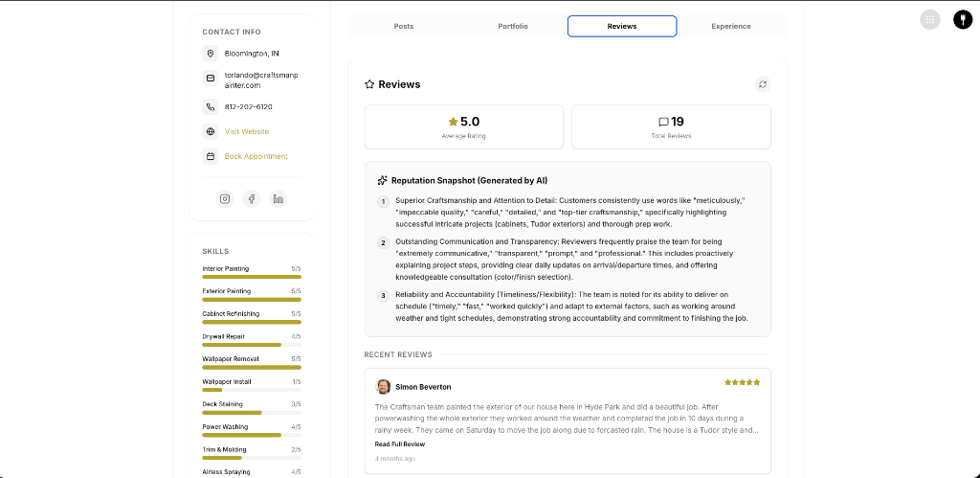The height and width of the screenshot is (478, 980).
Task: Click the phone icon next to 812-202-6120
Action: [x=211, y=106]
